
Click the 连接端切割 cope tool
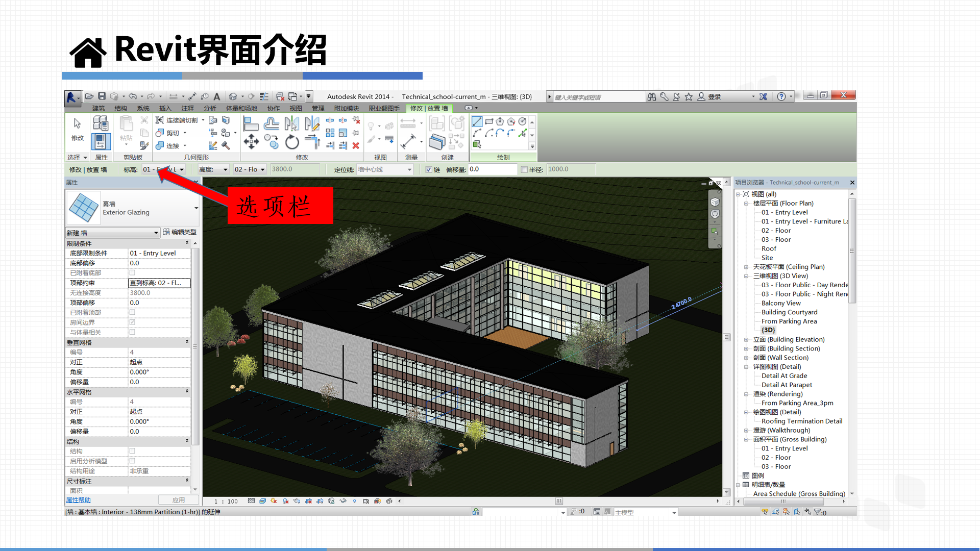pos(176,120)
